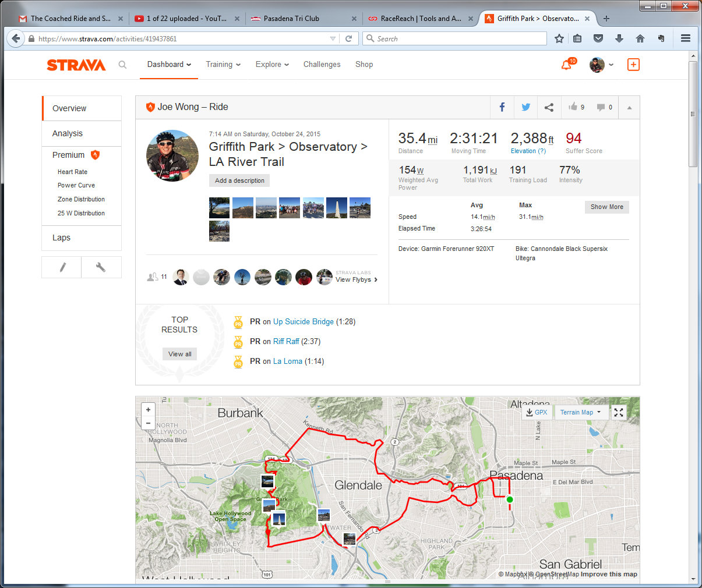
Task: Open comments speech bubble icon
Action: click(x=601, y=107)
